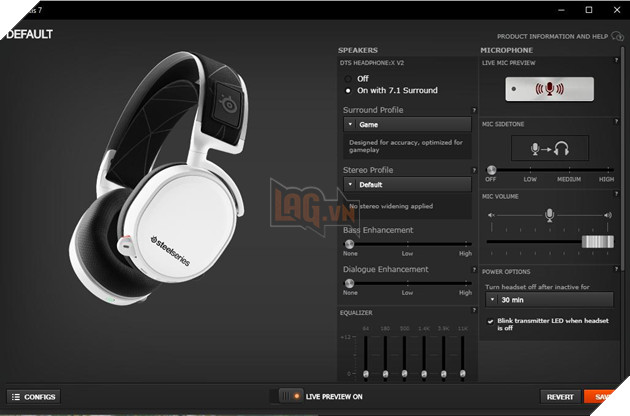Open the Configs list
Screen dimensions: 630x416
[x=34, y=397]
